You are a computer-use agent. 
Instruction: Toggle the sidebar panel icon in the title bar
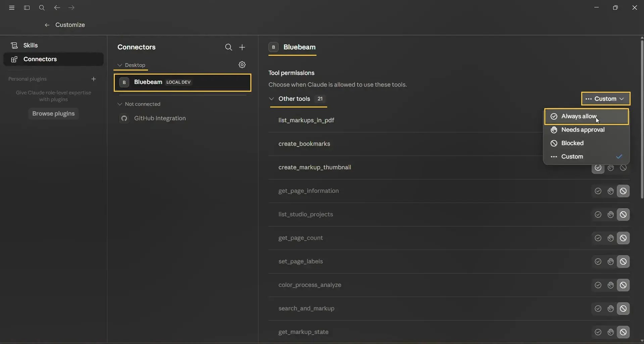tap(27, 8)
